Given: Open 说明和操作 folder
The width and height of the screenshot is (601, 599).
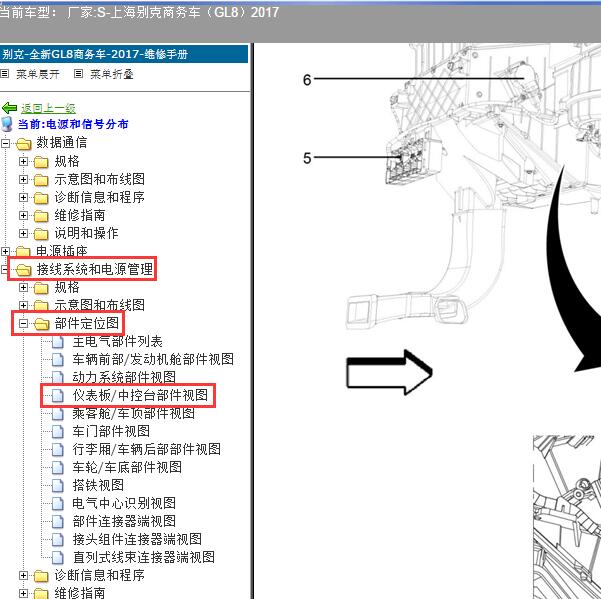Looking at the screenshot, I should coord(86,233).
